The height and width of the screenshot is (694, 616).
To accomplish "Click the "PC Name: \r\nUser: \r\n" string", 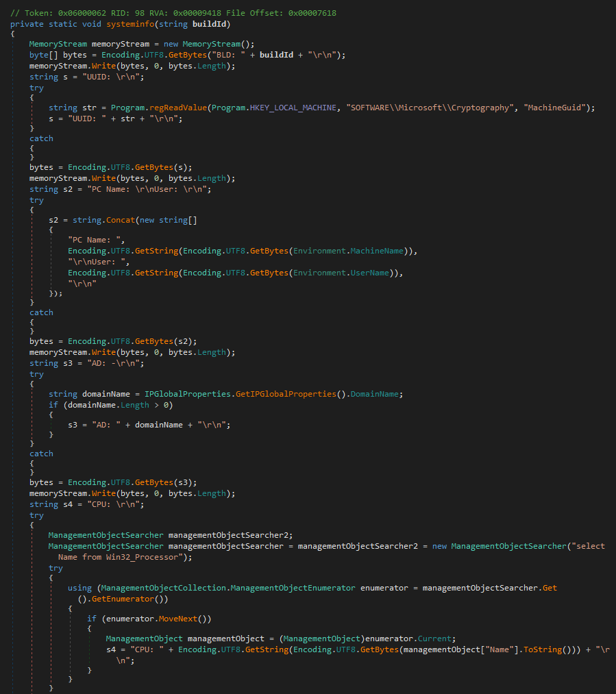I will [x=147, y=189].
